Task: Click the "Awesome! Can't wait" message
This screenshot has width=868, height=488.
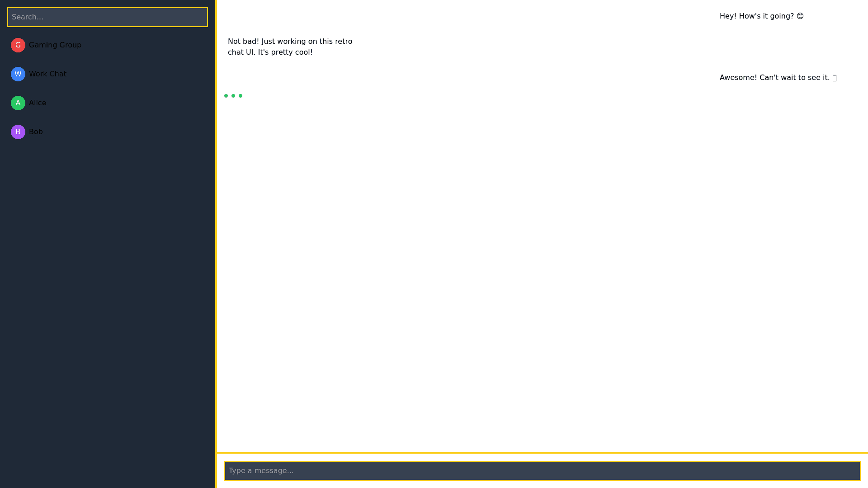Action: (x=774, y=78)
